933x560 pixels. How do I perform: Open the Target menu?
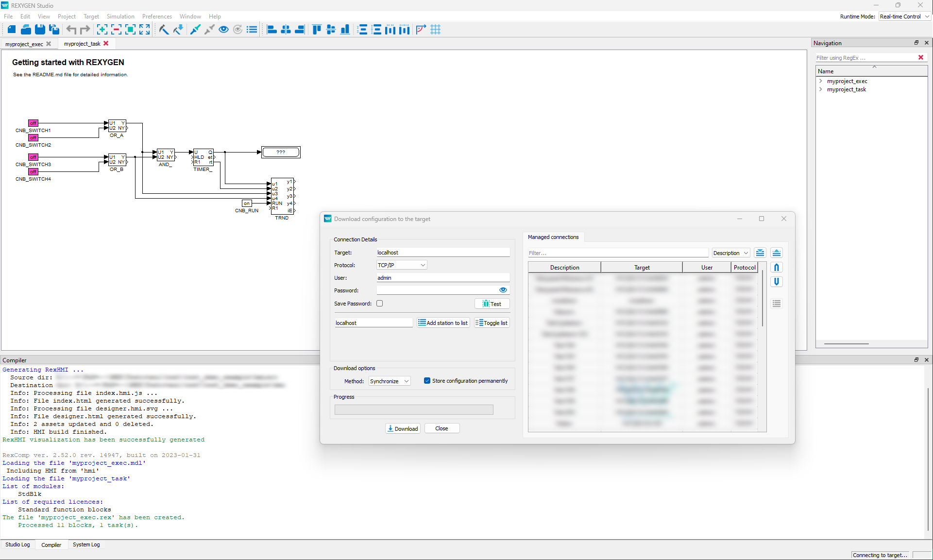tap(91, 17)
